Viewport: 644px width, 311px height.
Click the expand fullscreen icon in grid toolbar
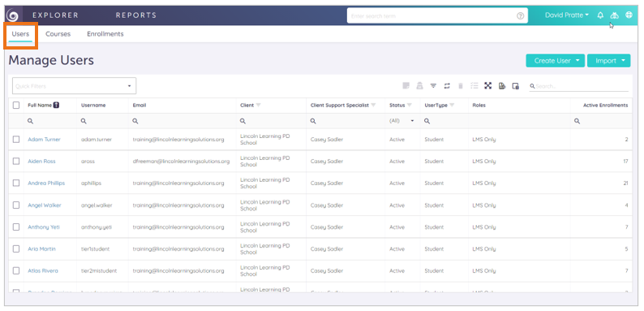coord(488,85)
